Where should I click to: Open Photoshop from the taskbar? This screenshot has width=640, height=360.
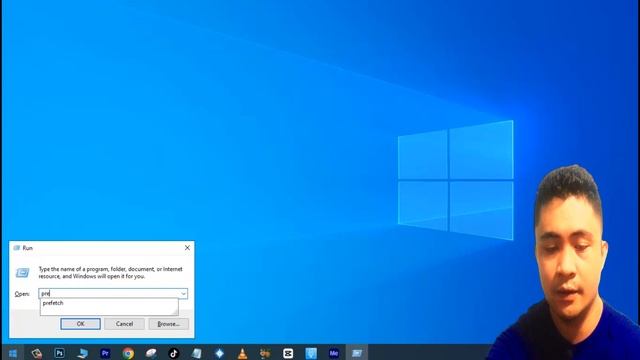[60, 353]
